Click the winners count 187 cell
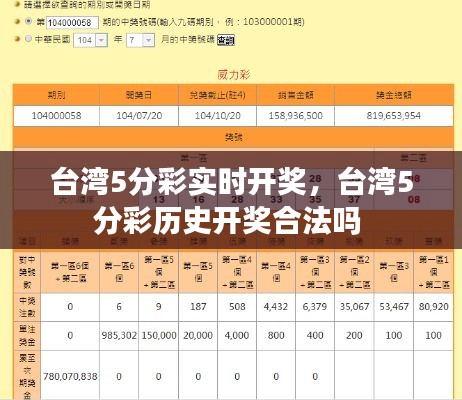Screen dimensions: 462x400 point(198,307)
